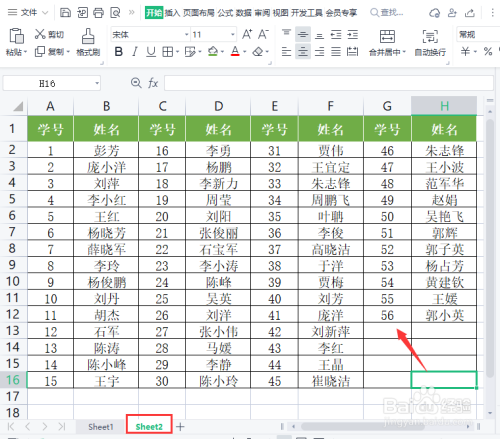Click the Increase Indent icon
Image resolution: width=500 pixels, height=439 pixels.
tap(352, 34)
